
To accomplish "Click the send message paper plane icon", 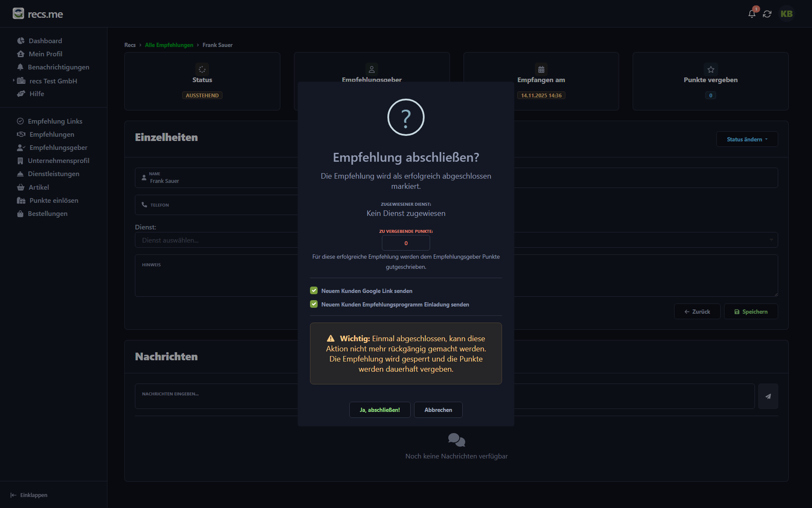I will pyautogui.click(x=768, y=396).
